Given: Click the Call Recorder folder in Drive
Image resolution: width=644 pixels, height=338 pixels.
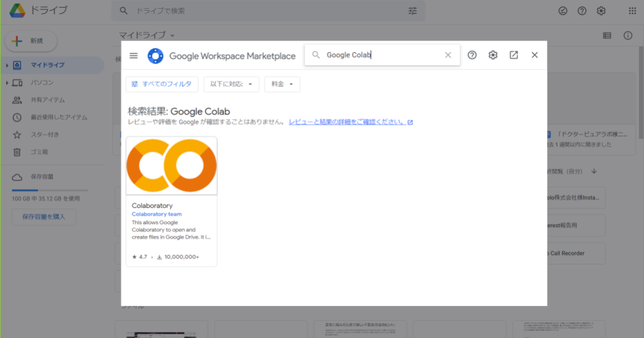Looking at the screenshot, I should pos(576,253).
